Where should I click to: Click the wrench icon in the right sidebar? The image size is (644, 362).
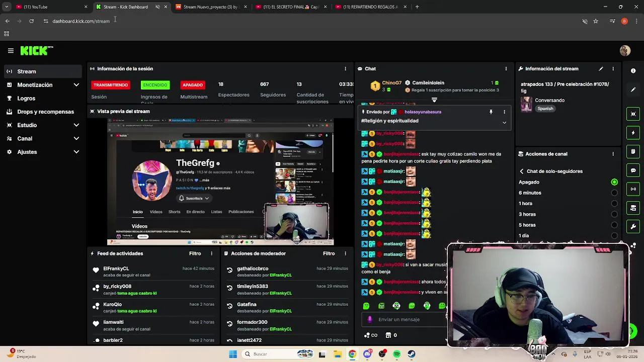[633, 226]
